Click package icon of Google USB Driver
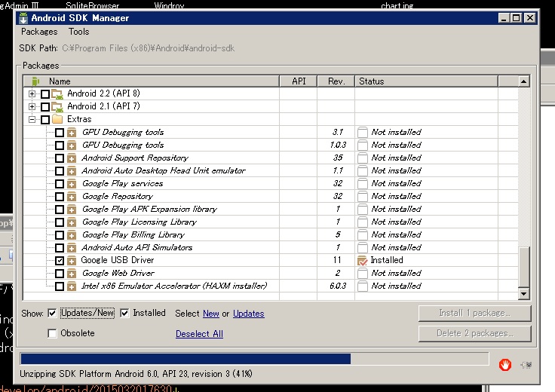555x392 pixels. [72, 261]
